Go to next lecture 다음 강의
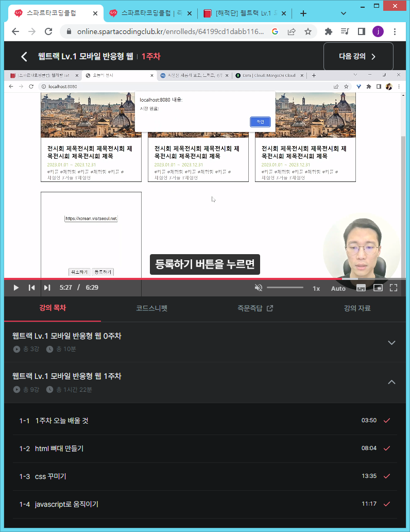This screenshot has width=410, height=532. coord(358,56)
